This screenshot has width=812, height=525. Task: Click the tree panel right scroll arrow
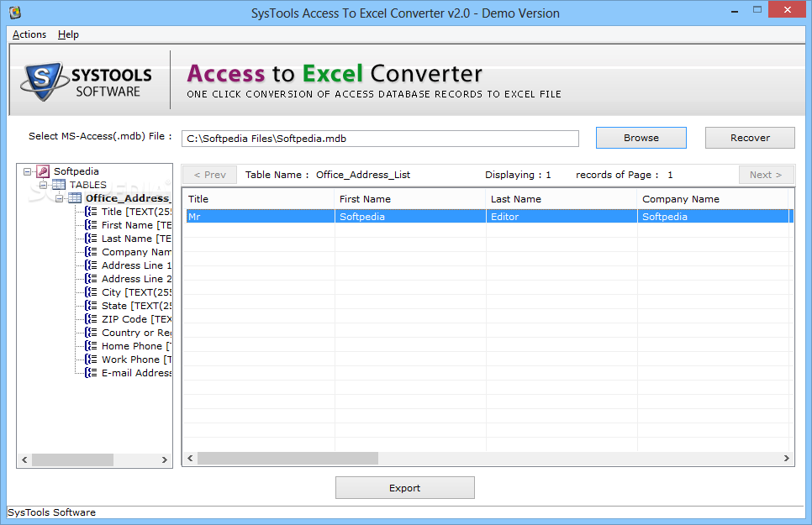(165, 459)
